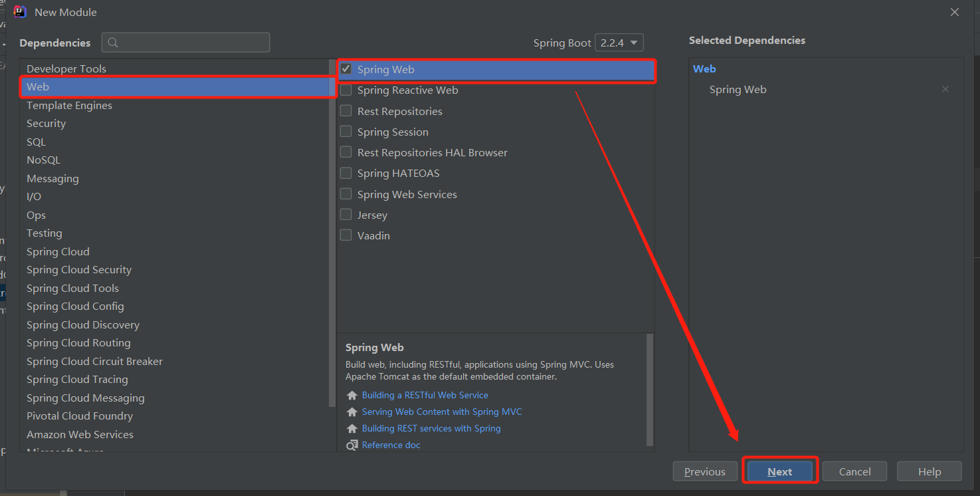Viewport: 980px width, 496px height.
Task: Open Serving Web Content with Spring MVC link
Action: pyautogui.click(x=442, y=412)
